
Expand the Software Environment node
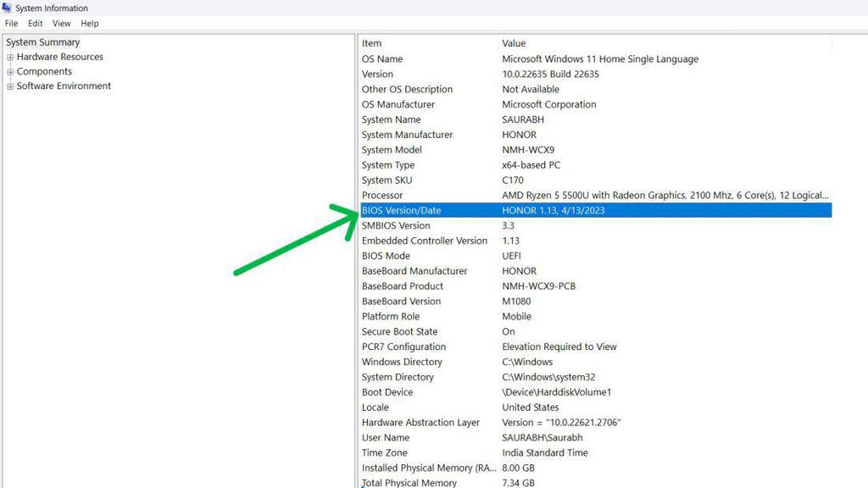10,86
